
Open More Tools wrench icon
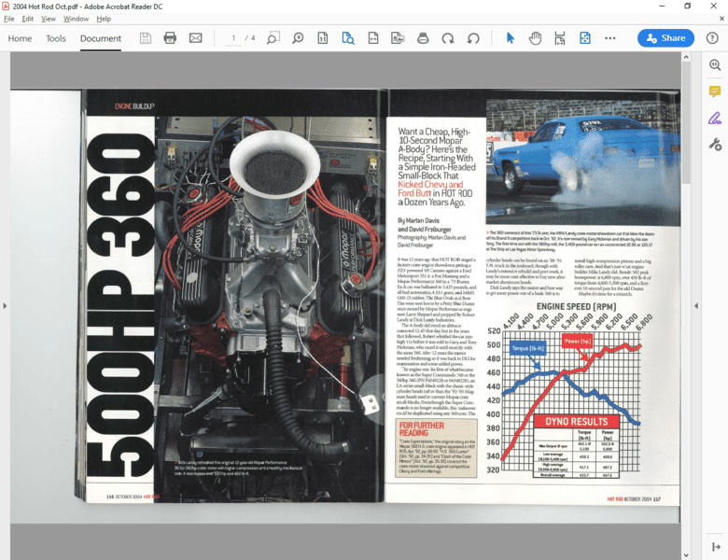(714, 144)
